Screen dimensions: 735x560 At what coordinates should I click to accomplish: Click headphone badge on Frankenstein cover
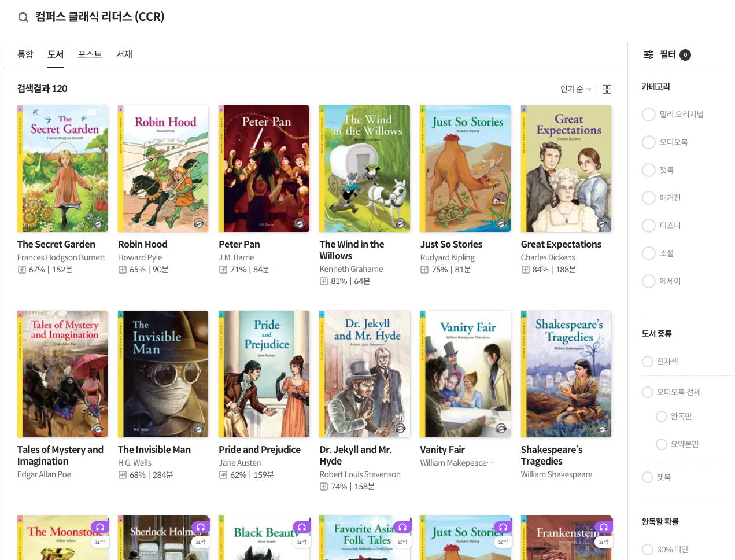pyautogui.click(x=604, y=527)
